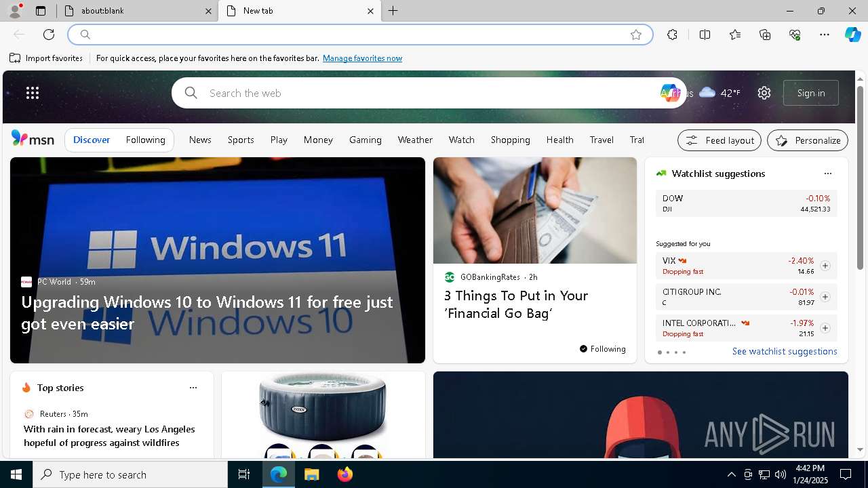Open Task View on the taskbar

pos(244,474)
